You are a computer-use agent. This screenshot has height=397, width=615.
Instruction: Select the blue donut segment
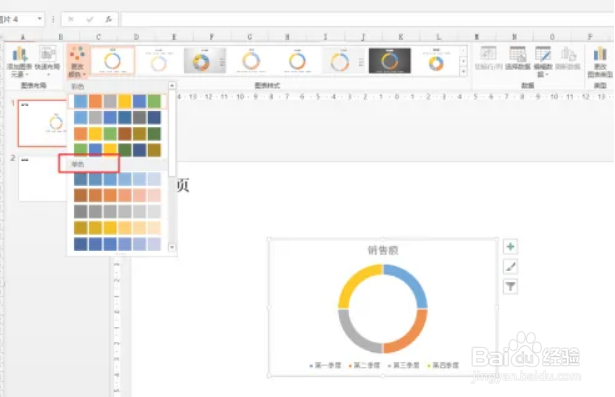(x=411, y=280)
